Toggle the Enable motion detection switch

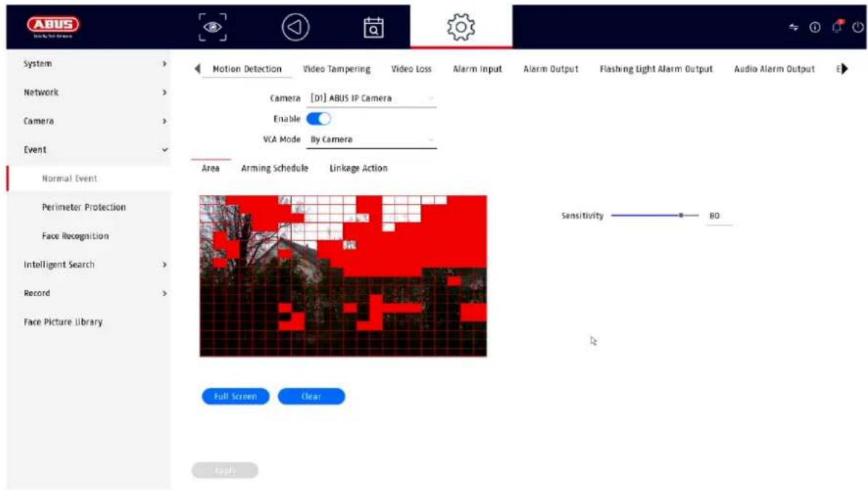pos(319,118)
